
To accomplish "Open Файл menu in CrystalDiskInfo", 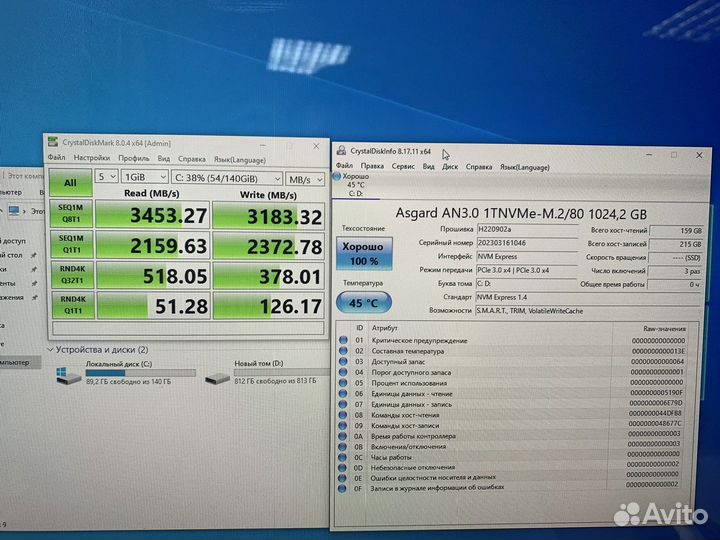I will pos(344,165).
